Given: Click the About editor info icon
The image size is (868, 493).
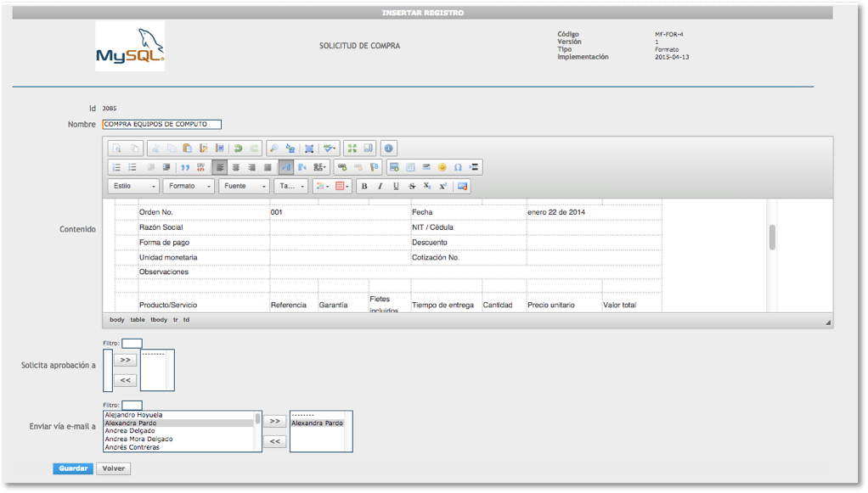Looking at the screenshot, I should point(389,148).
